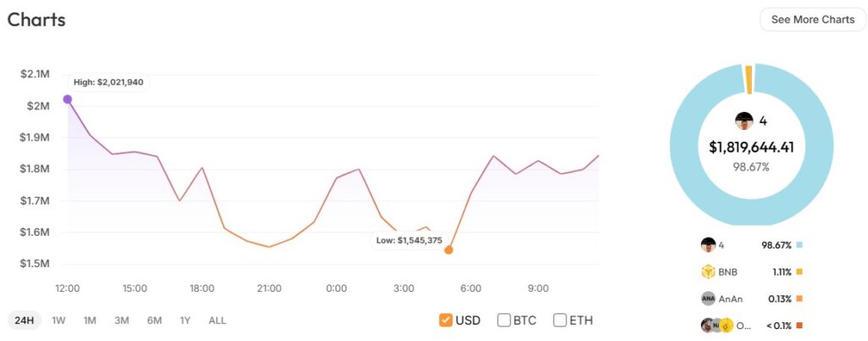Click the light blue swatch beside 98.67%
The width and height of the screenshot is (868, 341).
799,245
